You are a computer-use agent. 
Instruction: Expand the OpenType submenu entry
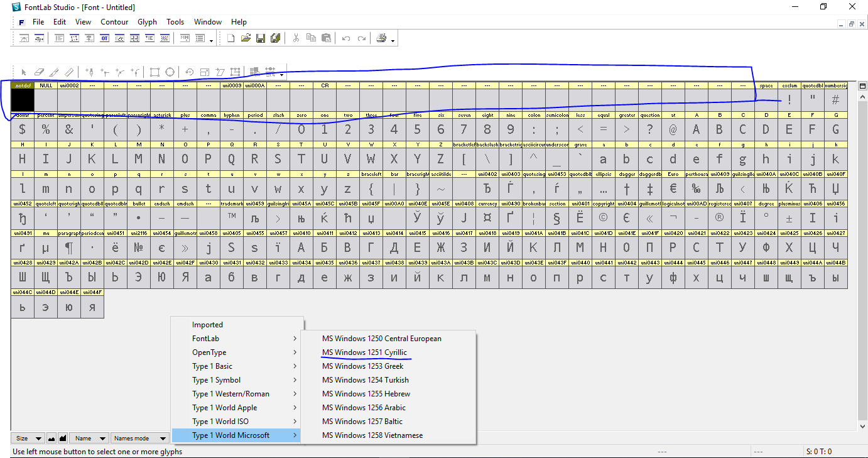pyautogui.click(x=237, y=352)
